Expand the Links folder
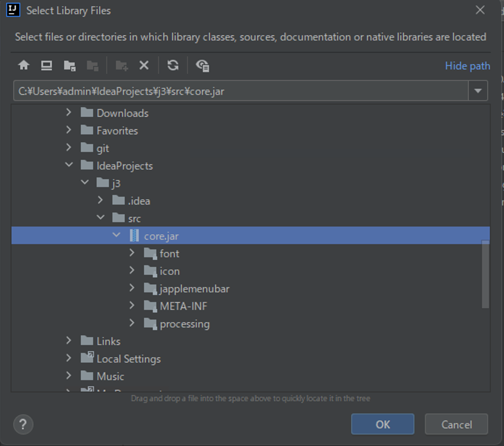 [68, 341]
